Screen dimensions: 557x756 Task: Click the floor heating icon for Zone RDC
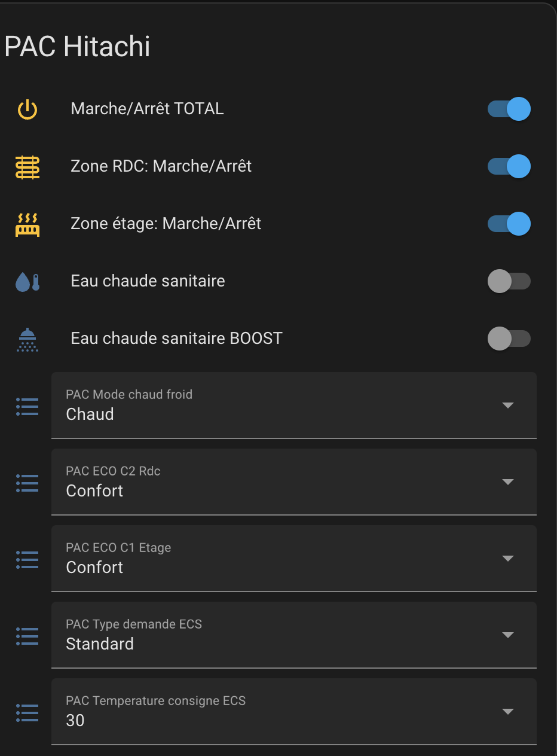coord(27,167)
